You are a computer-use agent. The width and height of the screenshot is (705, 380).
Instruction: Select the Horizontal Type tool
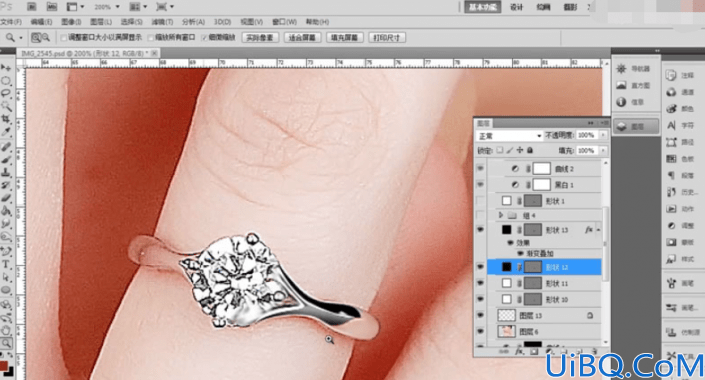tap(6, 264)
